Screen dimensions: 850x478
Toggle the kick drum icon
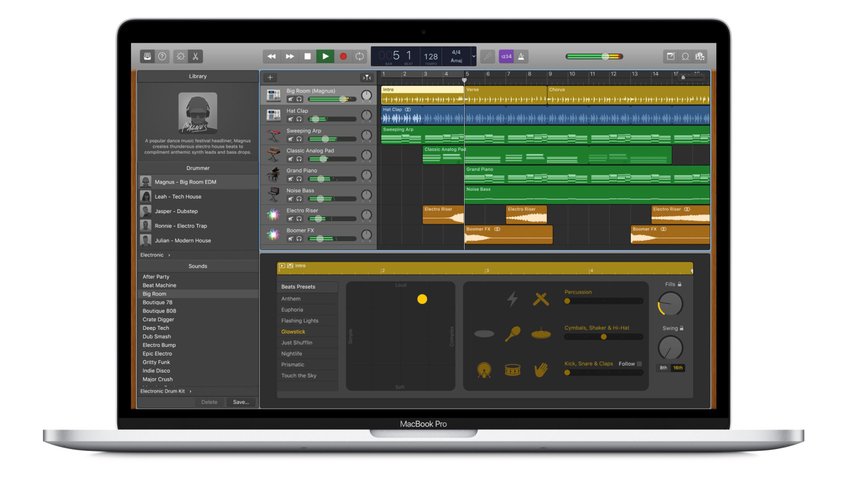(484, 370)
